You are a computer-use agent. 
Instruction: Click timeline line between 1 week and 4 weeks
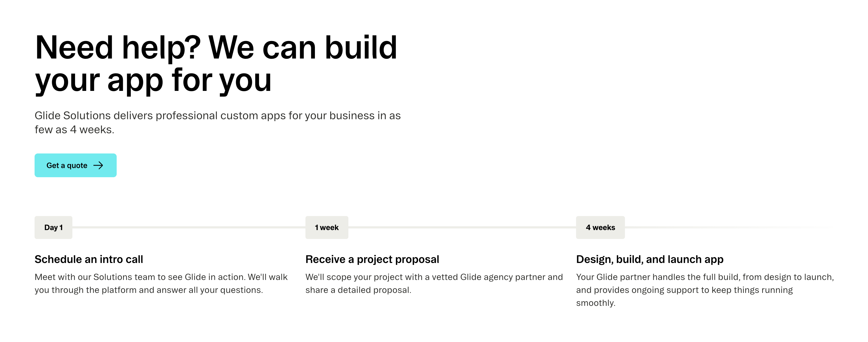tap(462, 228)
